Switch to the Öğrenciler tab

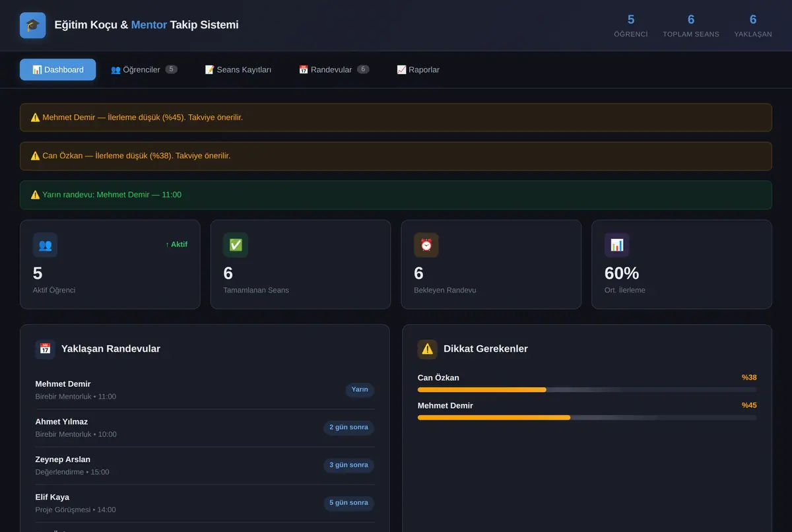[x=144, y=69]
